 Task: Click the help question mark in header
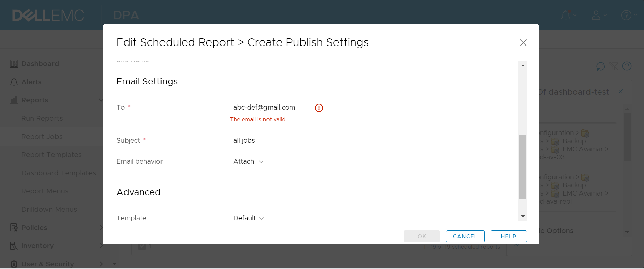click(626, 15)
